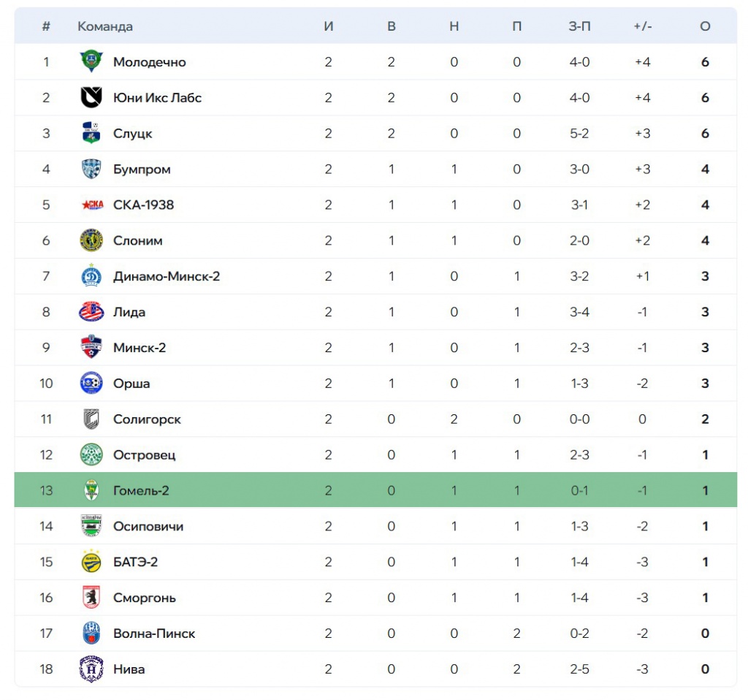Click the Молодечно team logo
748x700 pixels.
91,62
